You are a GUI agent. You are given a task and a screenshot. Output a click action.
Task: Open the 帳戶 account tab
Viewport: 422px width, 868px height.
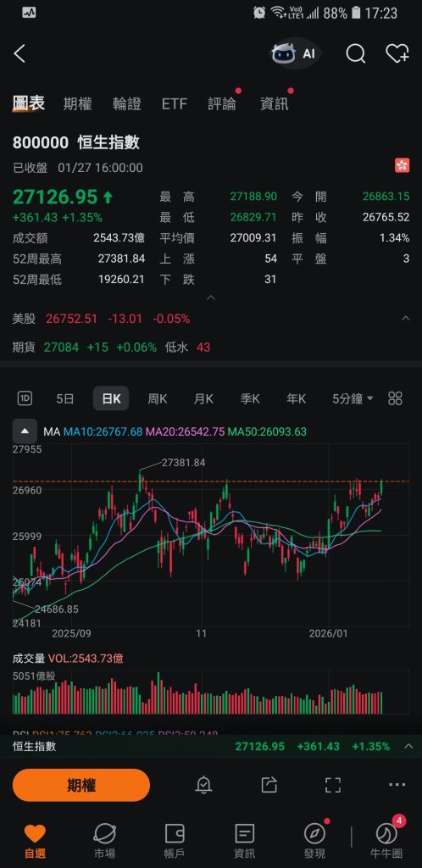[x=175, y=840]
